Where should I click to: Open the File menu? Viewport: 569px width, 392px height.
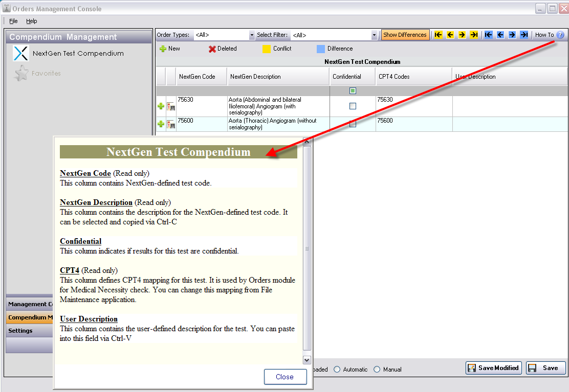coord(13,21)
